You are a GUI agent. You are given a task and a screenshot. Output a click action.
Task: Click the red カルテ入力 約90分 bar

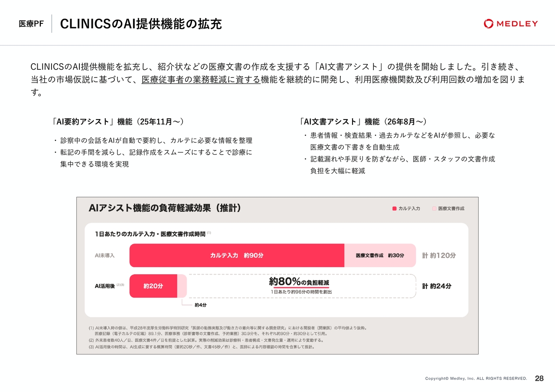(x=237, y=256)
